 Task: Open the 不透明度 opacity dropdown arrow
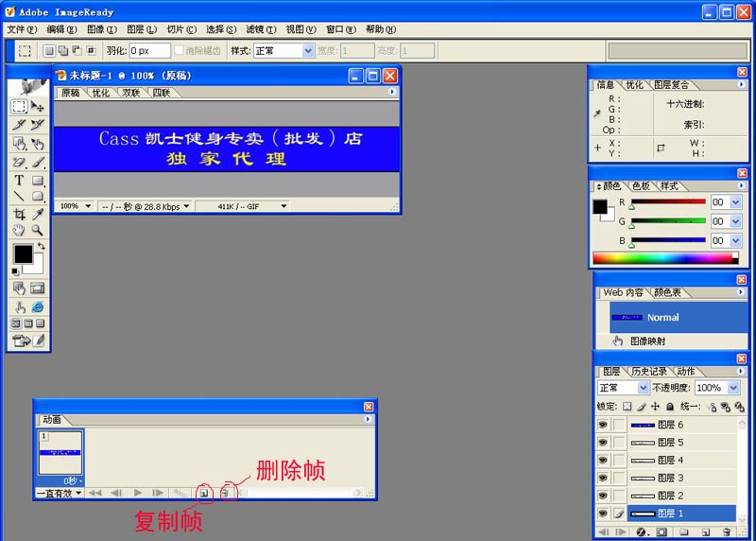pyautogui.click(x=733, y=388)
